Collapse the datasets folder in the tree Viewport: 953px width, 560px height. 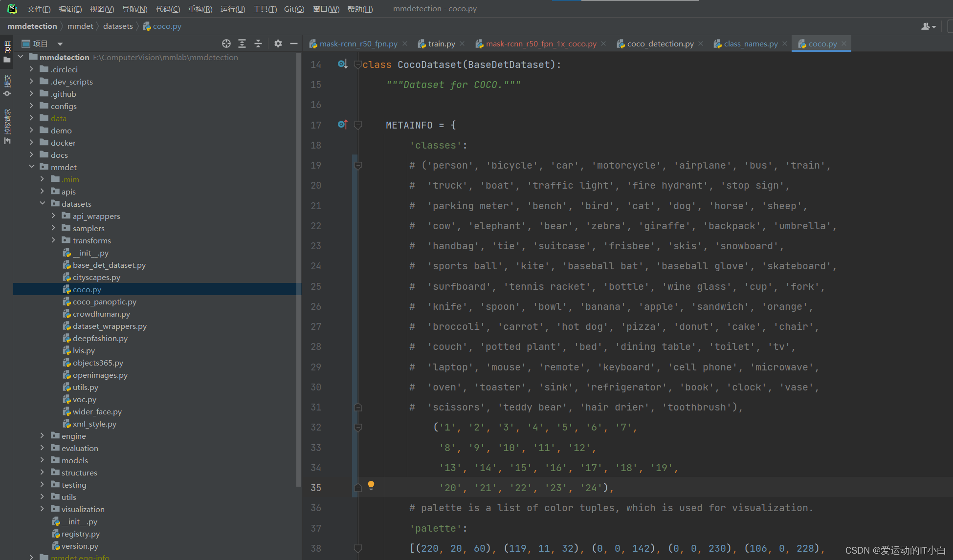(x=43, y=203)
